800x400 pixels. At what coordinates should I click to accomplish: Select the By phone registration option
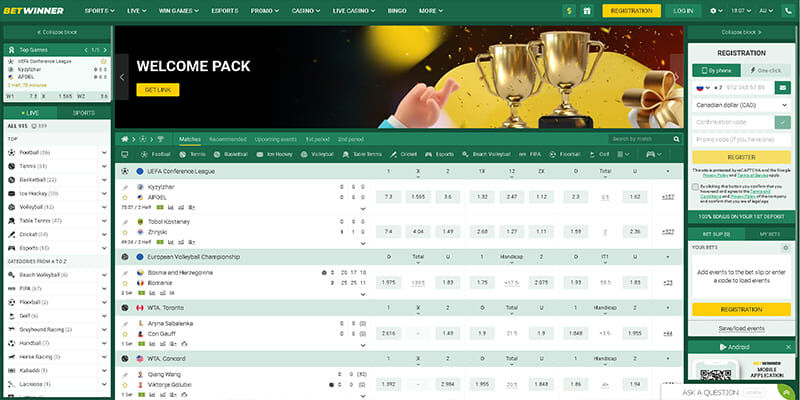click(x=716, y=71)
